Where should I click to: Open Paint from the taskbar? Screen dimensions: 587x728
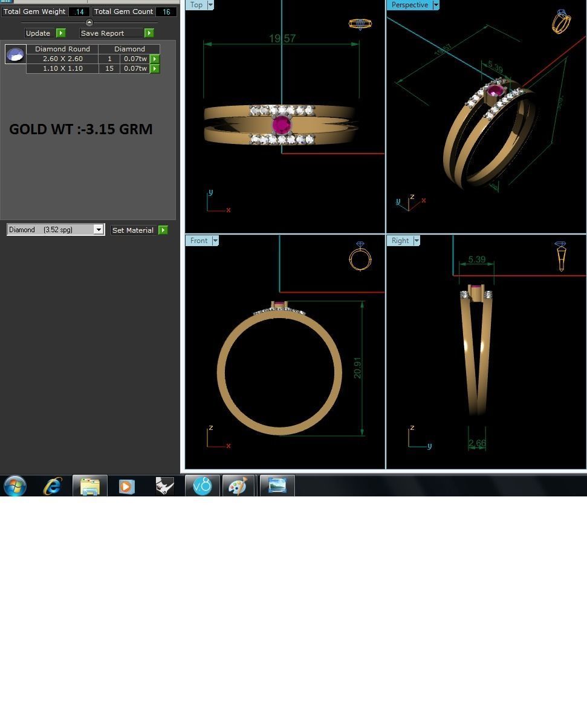[238, 486]
